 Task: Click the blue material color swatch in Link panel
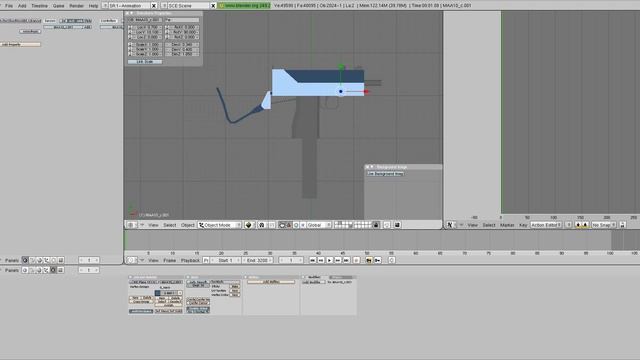point(158,293)
